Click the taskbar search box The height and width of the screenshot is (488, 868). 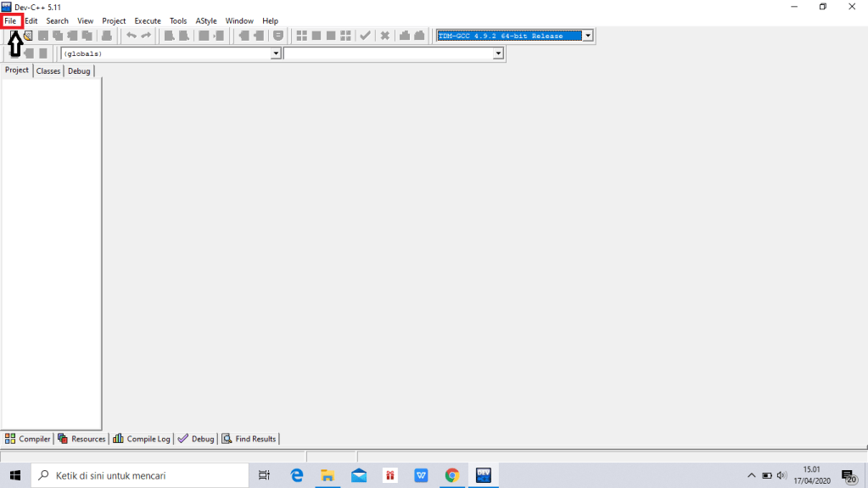[x=136, y=475]
